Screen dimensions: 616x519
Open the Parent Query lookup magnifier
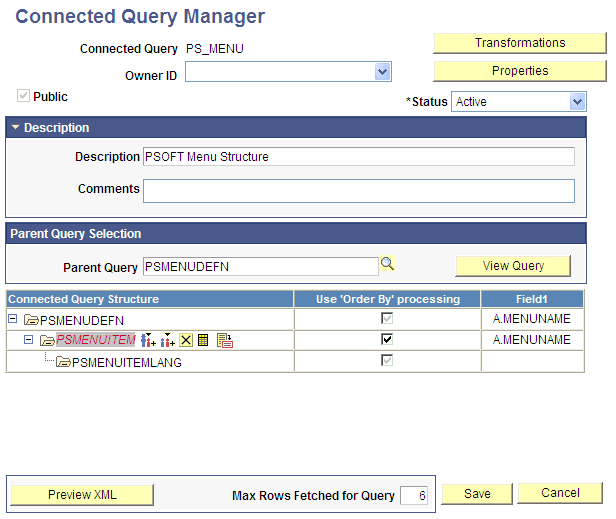(387, 264)
